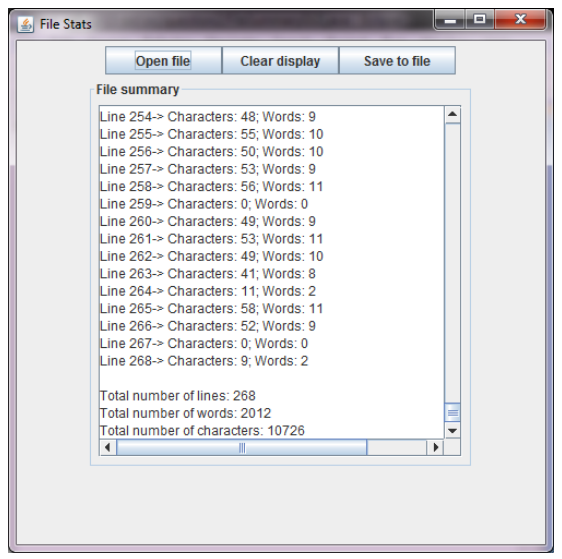Click the horizontal scrollbar left arrow
This screenshot has height=559, width=562.
[x=108, y=448]
